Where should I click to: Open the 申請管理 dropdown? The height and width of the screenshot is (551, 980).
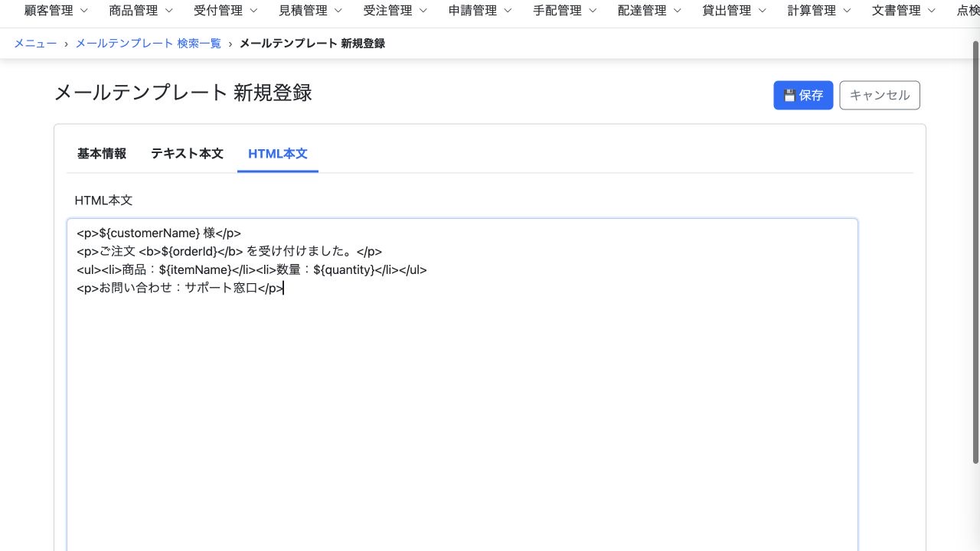pyautogui.click(x=480, y=11)
